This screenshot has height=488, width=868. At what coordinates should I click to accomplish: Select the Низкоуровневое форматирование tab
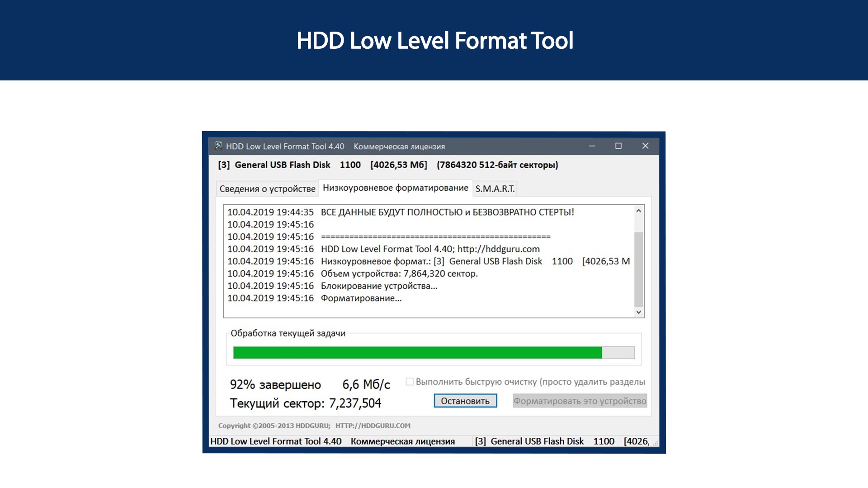(395, 188)
